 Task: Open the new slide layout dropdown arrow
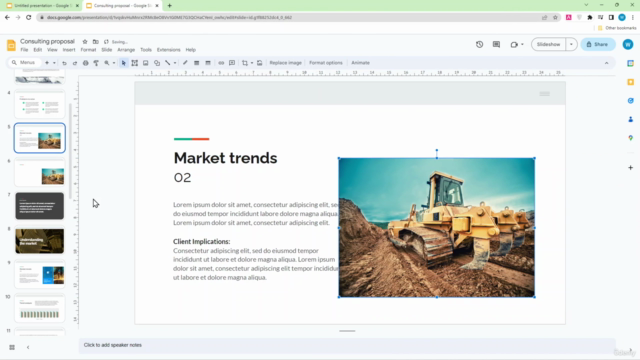(54, 63)
